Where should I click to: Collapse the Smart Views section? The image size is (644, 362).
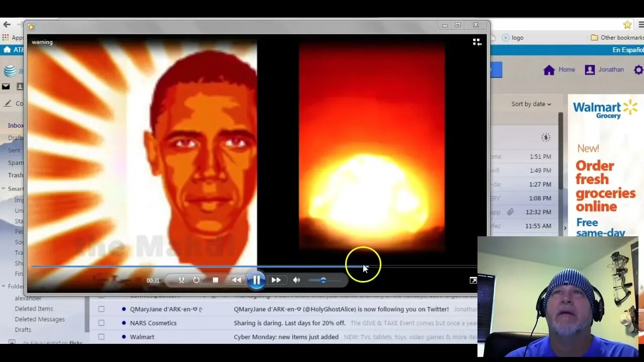tap(4, 189)
